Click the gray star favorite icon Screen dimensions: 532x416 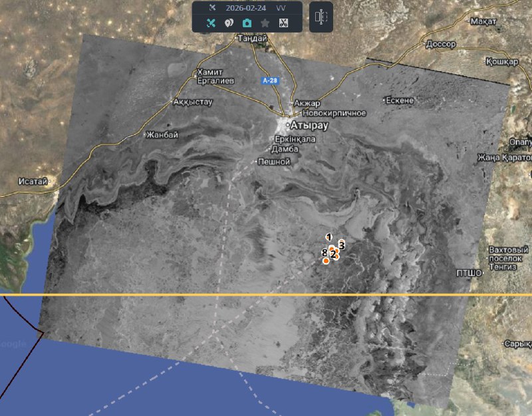[x=265, y=23]
